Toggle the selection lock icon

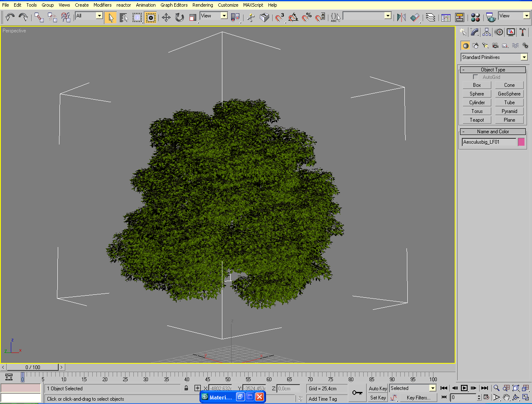186,388
